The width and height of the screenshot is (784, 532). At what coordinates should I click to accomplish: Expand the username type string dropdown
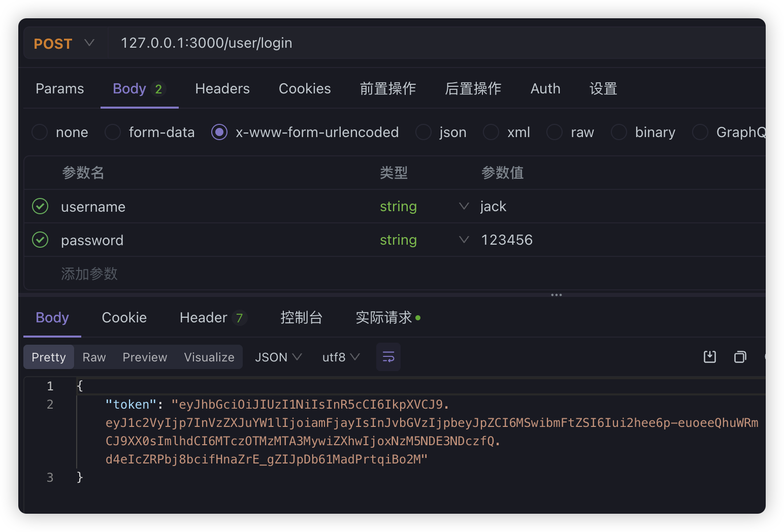[x=464, y=206]
